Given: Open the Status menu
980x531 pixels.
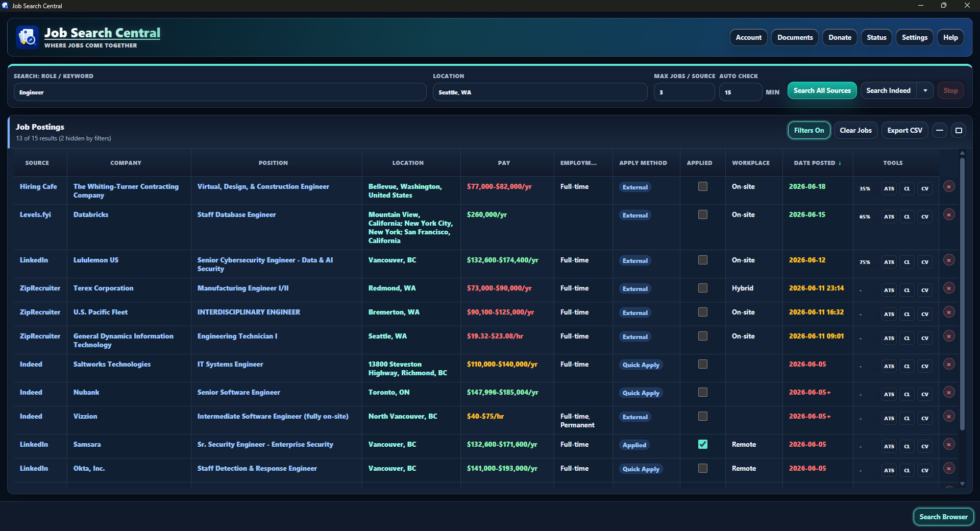Looking at the screenshot, I should (x=876, y=38).
